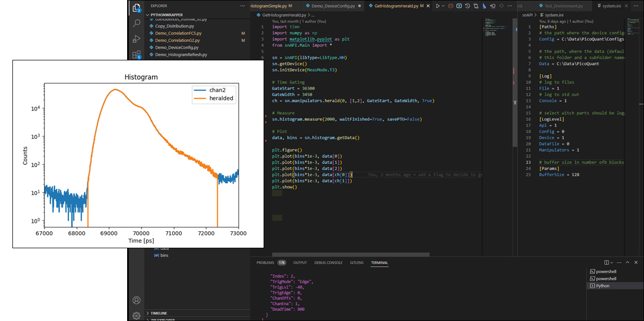This screenshot has height=321, width=644.
Task: Click the GateStart = 36300 code line
Action: [x=293, y=88]
